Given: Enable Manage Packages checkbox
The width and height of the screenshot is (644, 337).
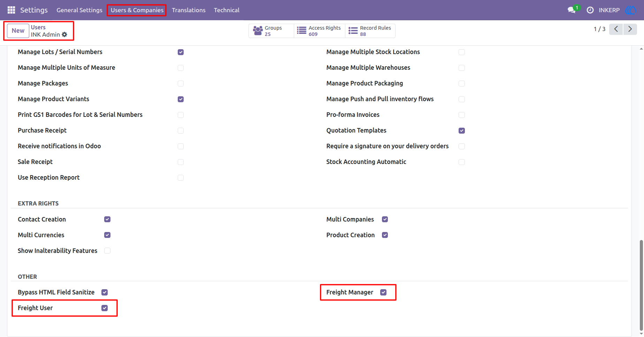Looking at the screenshot, I should pyautogui.click(x=181, y=83).
